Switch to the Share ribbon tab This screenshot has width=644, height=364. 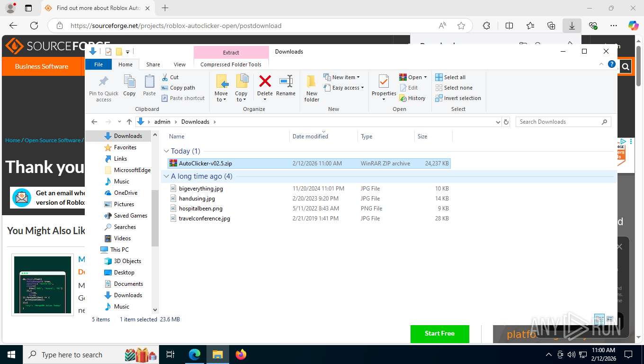153,64
